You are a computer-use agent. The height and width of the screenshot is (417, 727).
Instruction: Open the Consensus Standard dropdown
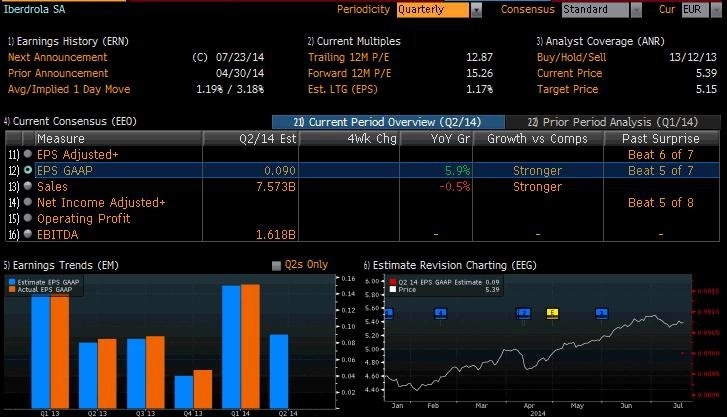[x=636, y=10]
